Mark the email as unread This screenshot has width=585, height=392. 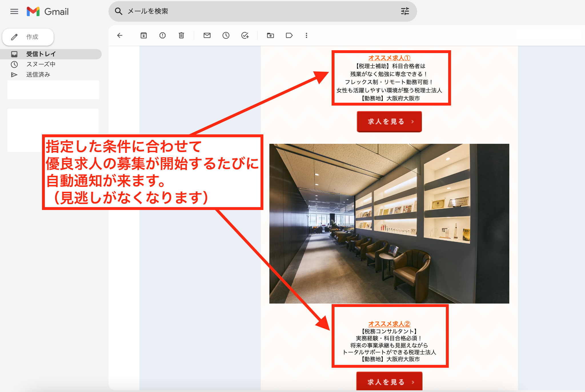pyautogui.click(x=207, y=35)
